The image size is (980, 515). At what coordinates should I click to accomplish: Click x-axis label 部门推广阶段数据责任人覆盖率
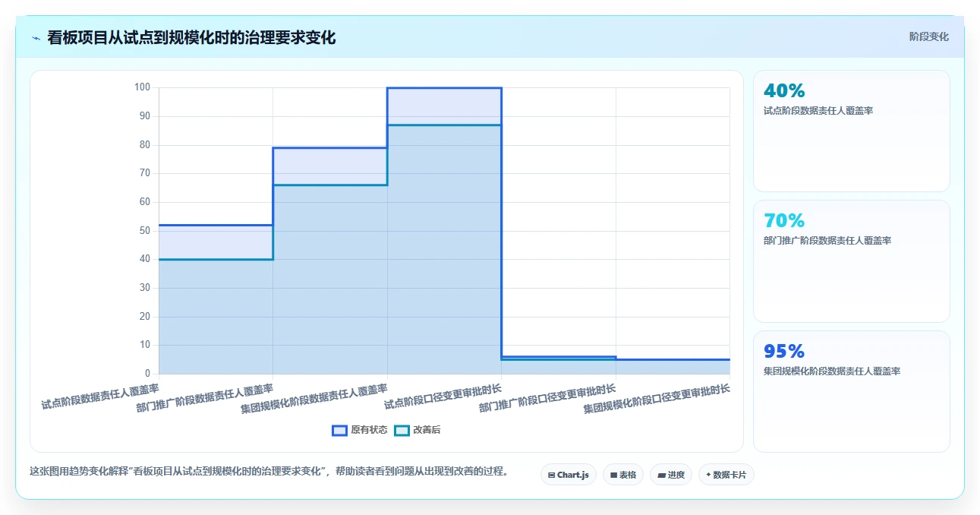tap(205, 397)
